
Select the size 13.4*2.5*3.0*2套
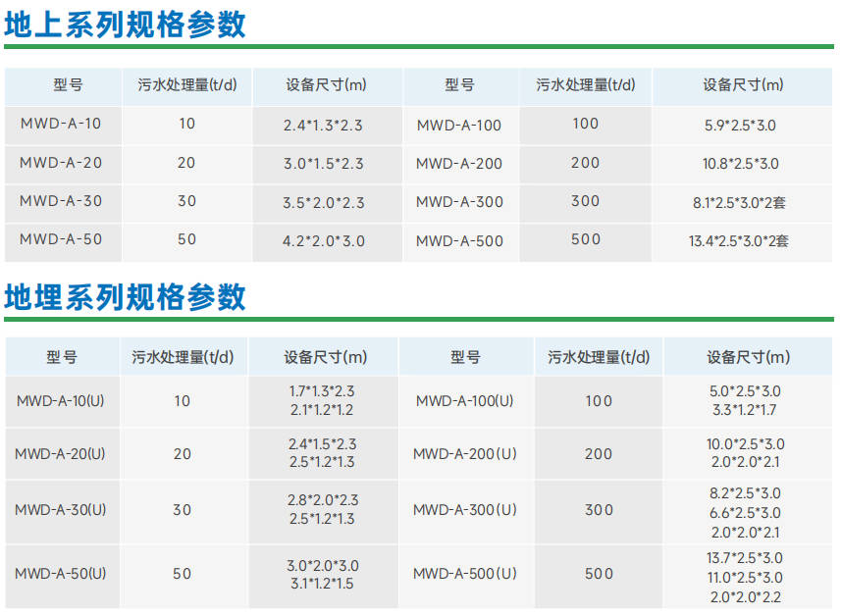pyautogui.click(x=739, y=241)
